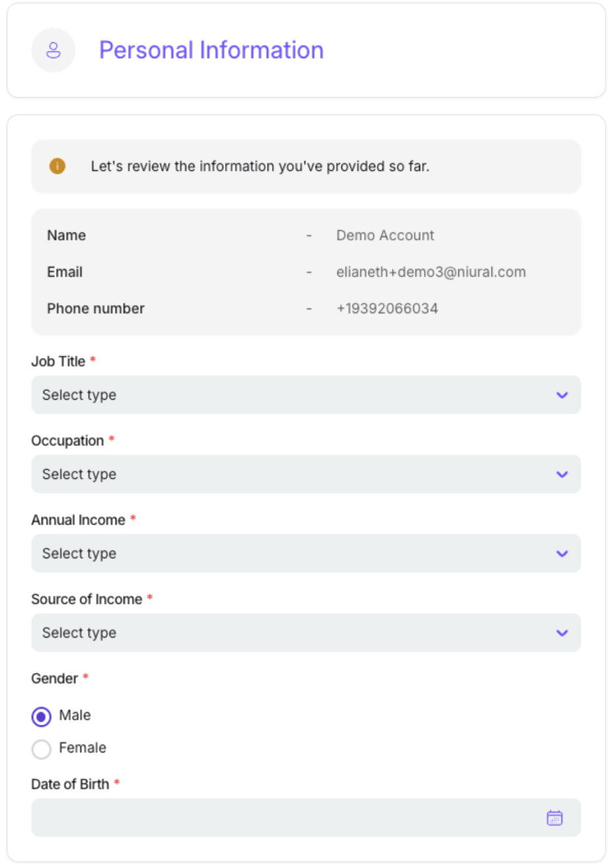The width and height of the screenshot is (613, 868).
Task: Click the email address elianeth+demo3@niural.com
Action: (431, 272)
